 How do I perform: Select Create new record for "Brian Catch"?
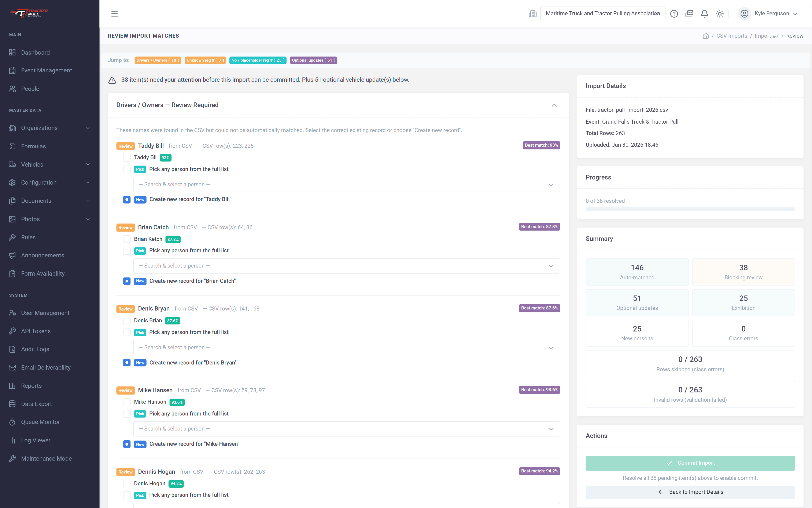127,281
